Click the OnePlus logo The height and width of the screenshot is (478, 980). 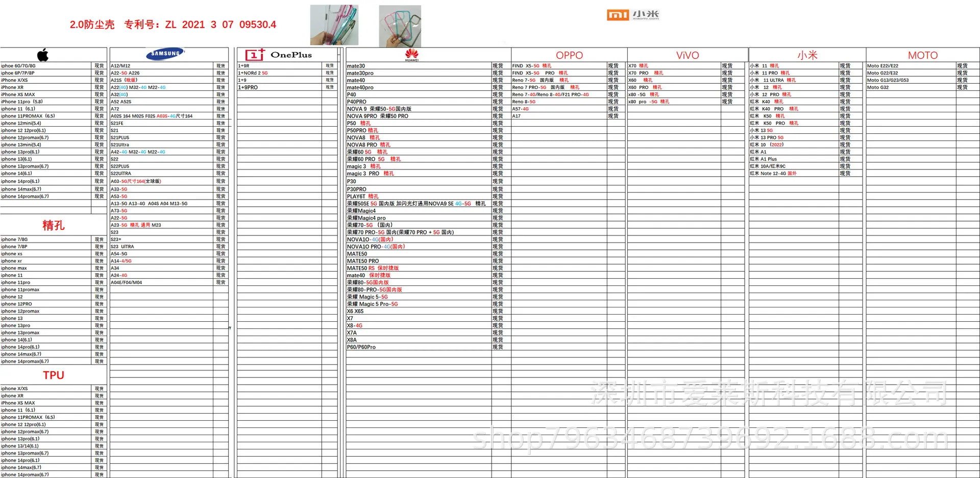click(278, 55)
